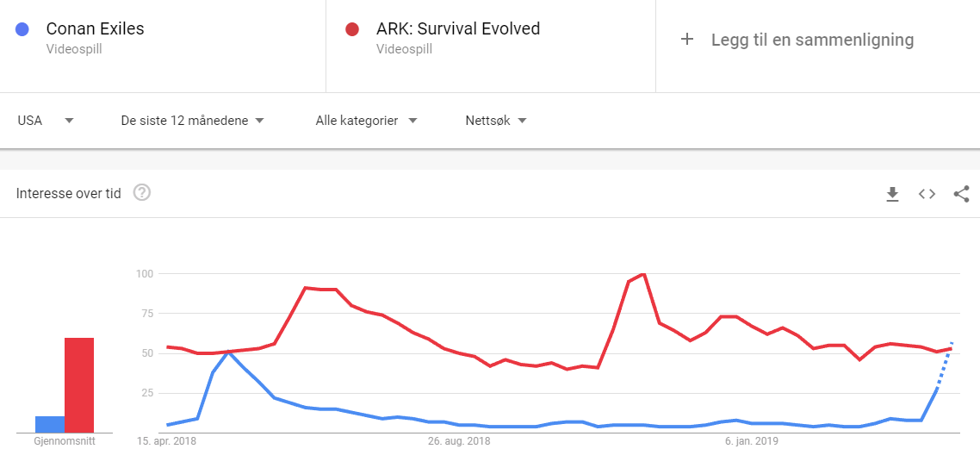Share the interest over time chart
Viewport: 980px width, 449px height.
tap(961, 194)
